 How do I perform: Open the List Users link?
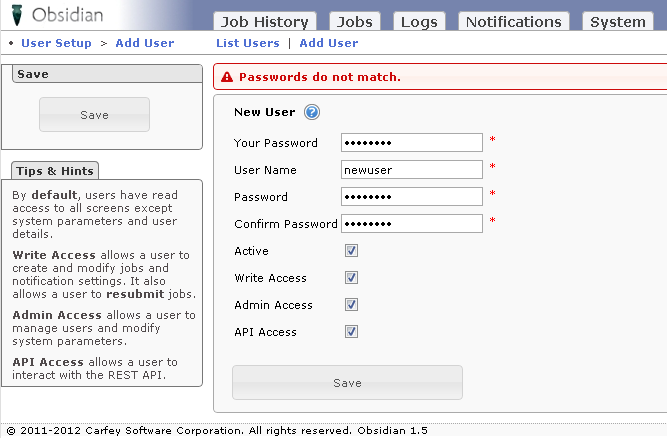248,43
